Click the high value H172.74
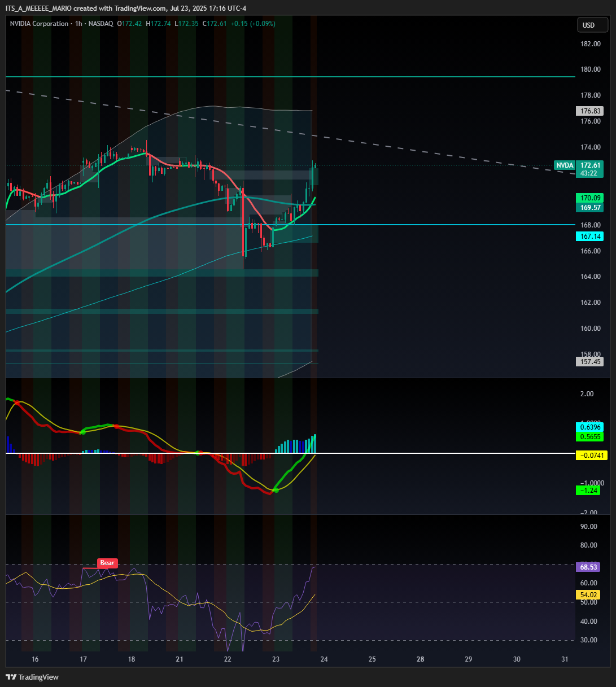Screen dimensions: 616x687 coord(159,24)
